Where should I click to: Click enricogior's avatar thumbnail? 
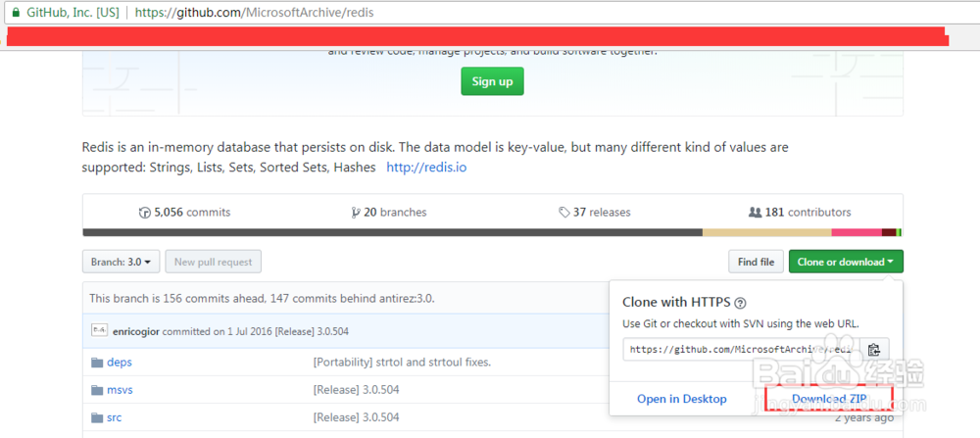(x=98, y=331)
